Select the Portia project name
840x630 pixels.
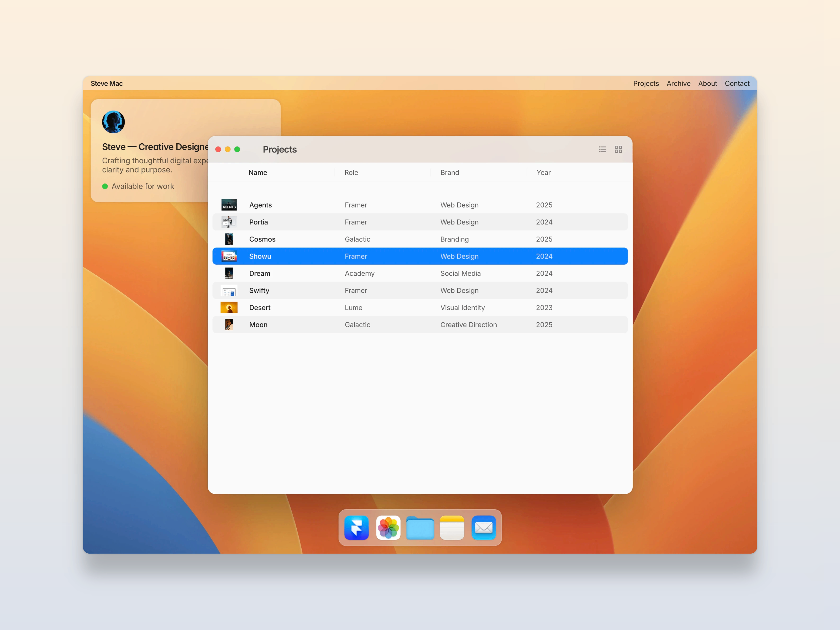259,222
